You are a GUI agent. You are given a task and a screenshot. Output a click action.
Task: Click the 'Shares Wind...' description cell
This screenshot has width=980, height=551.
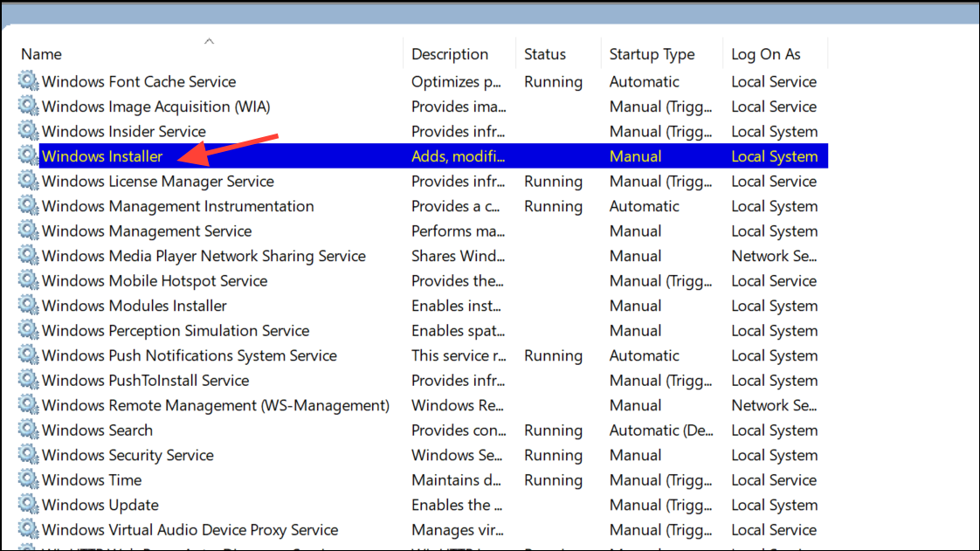click(x=458, y=256)
